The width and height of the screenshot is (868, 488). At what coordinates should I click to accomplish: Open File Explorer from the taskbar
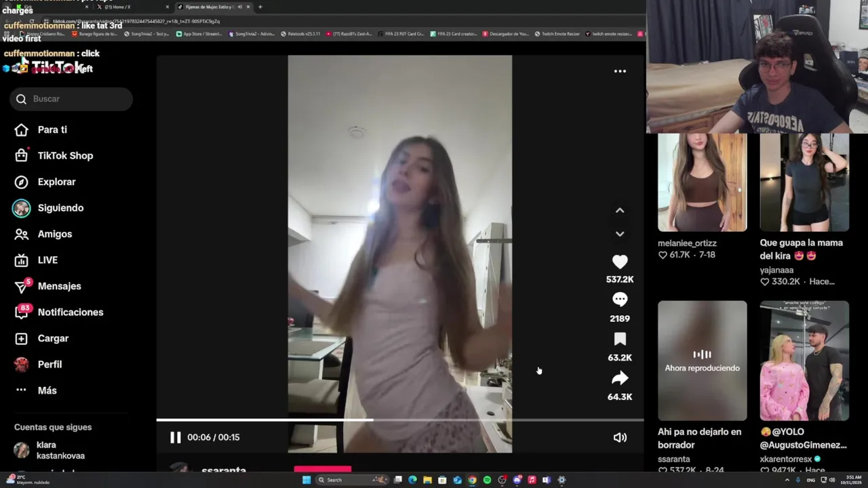click(427, 480)
